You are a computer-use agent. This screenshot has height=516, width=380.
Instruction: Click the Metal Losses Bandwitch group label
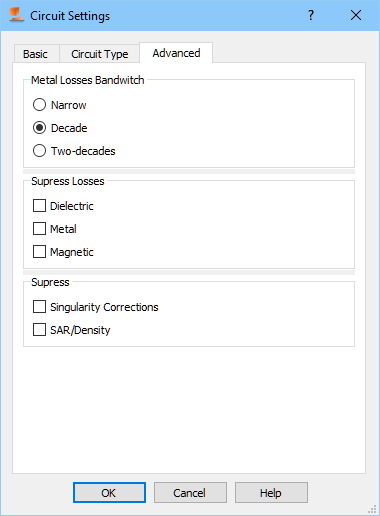click(88, 80)
